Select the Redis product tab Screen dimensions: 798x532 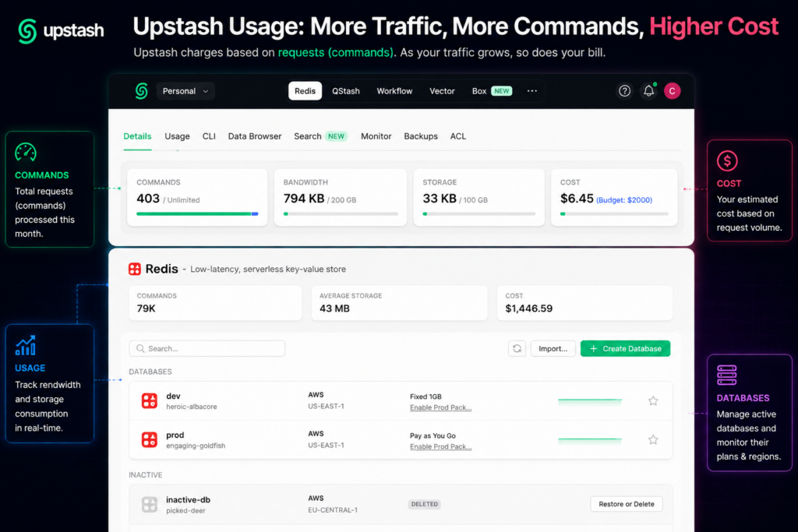click(x=305, y=91)
